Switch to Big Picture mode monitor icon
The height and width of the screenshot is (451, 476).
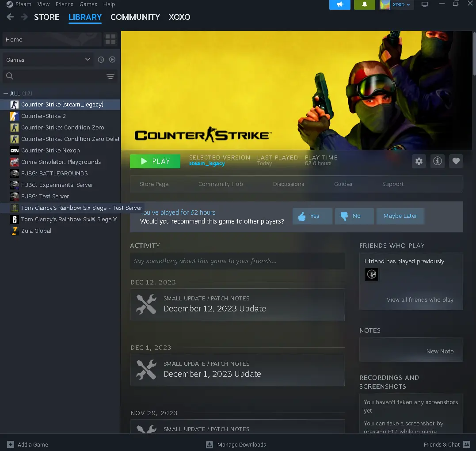[425, 4]
